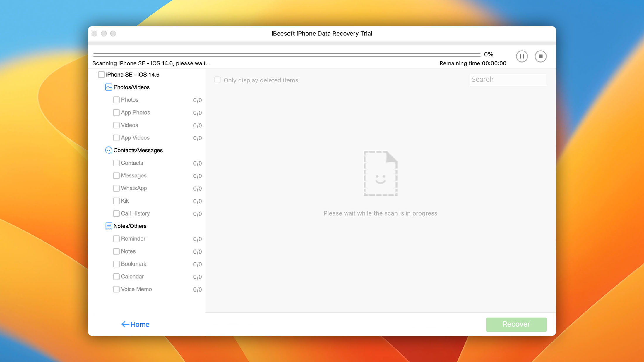
Task: Select the Notes/Others tree label
Action: [130, 226]
